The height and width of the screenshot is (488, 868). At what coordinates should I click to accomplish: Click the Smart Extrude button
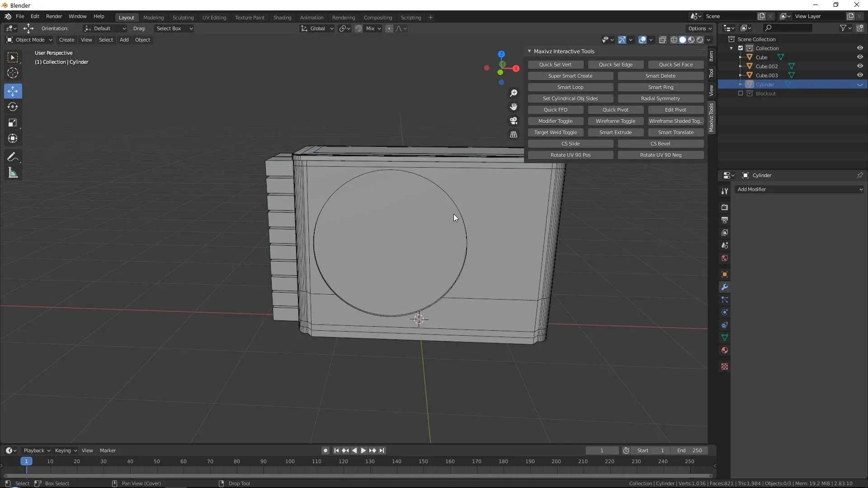pos(615,132)
